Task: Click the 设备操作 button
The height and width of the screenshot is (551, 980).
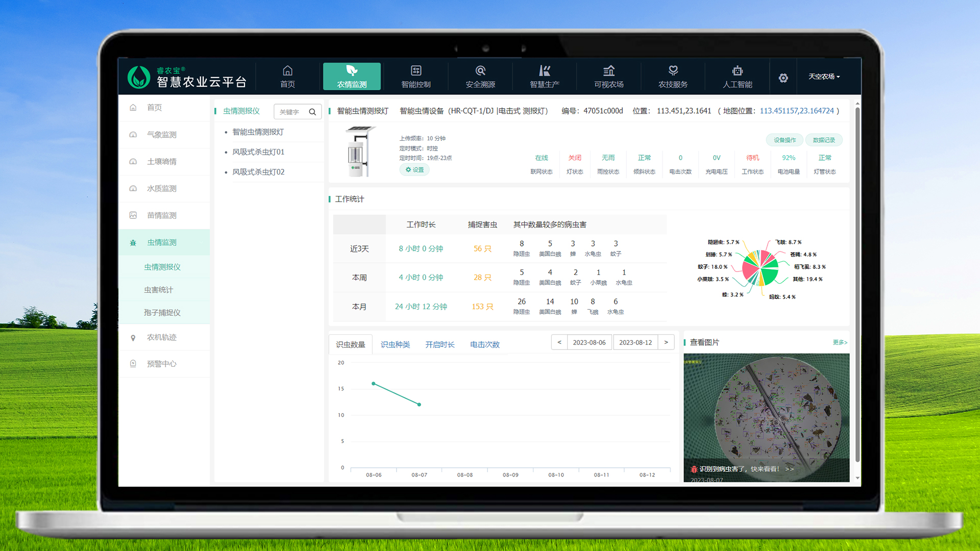Action: tap(785, 140)
